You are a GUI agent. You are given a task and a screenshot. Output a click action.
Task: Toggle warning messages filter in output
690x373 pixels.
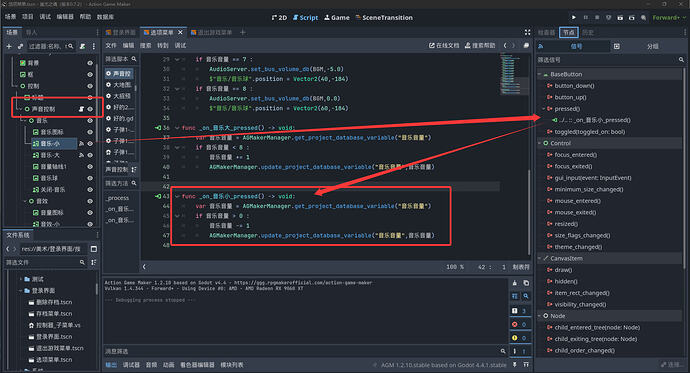click(x=519, y=338)
